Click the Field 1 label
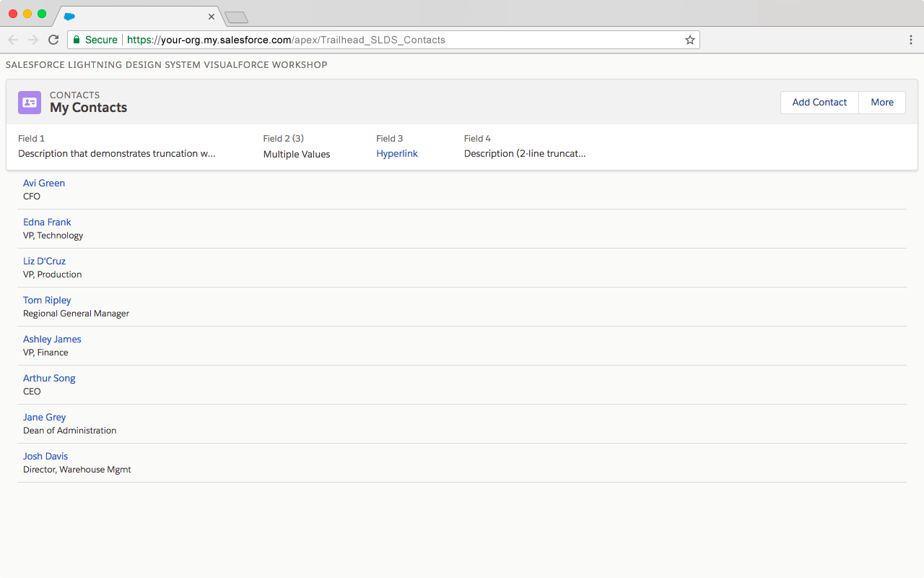 click(x=31, y=139)
